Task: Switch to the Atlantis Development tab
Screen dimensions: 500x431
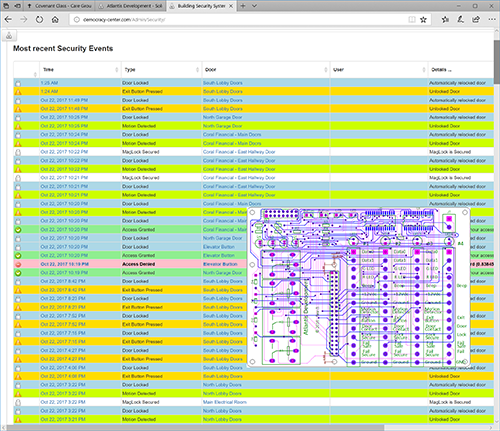Action: point(131,6)
